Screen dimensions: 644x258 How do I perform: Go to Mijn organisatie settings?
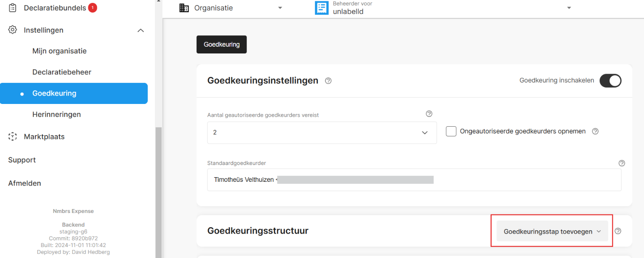pos(59,51)
